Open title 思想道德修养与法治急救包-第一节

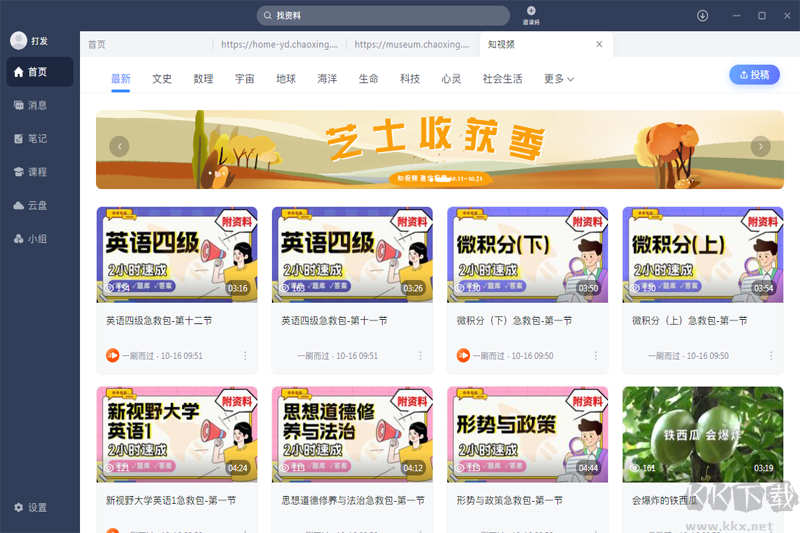pos(353,500)
